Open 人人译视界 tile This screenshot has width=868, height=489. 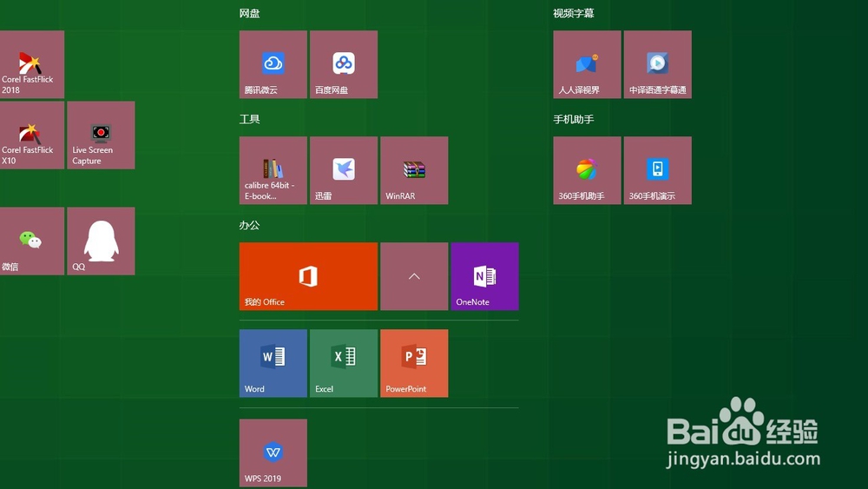587,64
